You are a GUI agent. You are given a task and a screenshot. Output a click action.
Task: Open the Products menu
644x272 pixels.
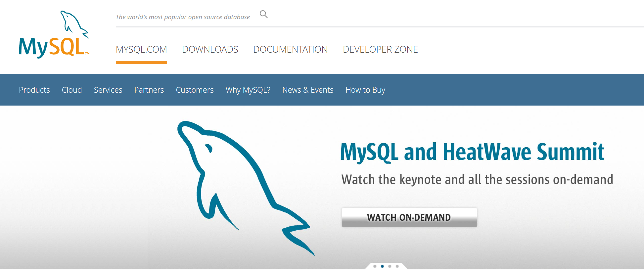(x=34, y=90)
